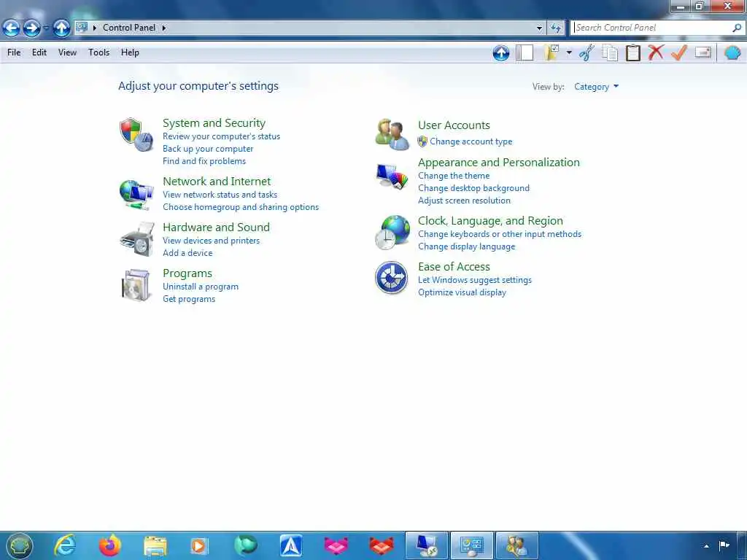Click the blue Up button in the toolbar
This screenshot has height=560, width=747.
pyautogui.click(x=501, y=52)
